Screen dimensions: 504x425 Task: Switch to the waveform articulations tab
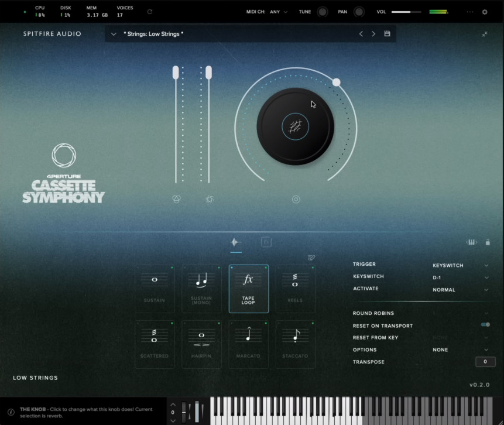[236, 242]
